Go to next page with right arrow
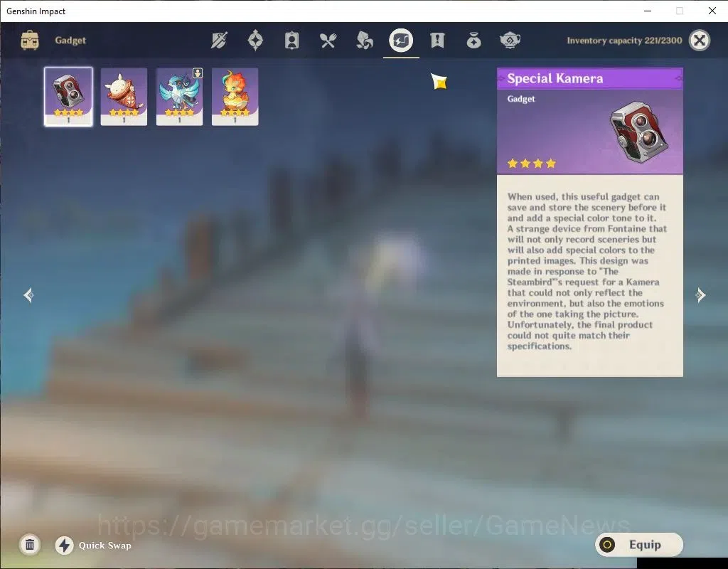Viewport: 728px width, 569px height. point(700,295)
